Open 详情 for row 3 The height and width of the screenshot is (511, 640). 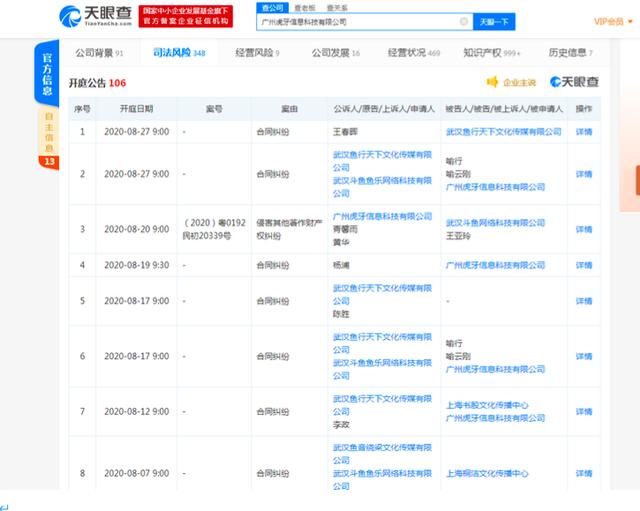tap(584, 229)
